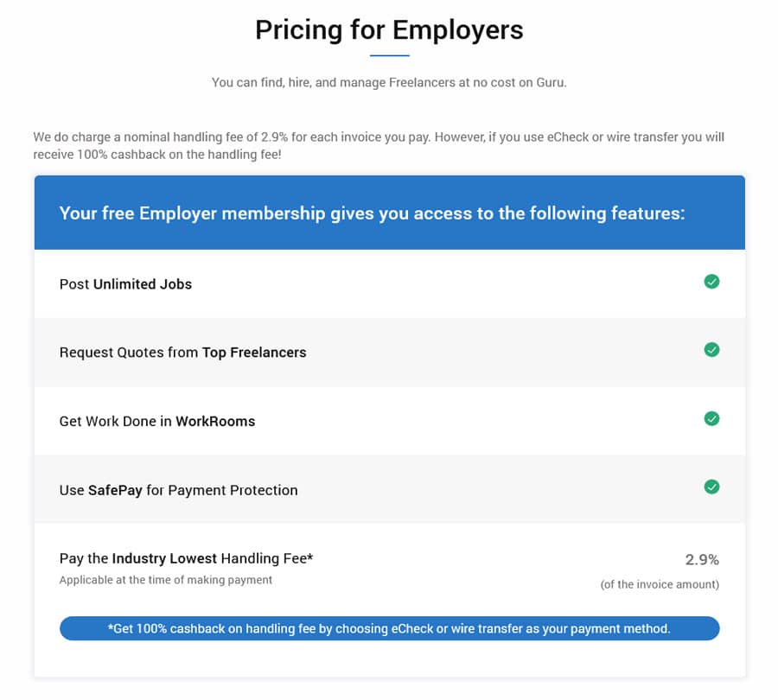
Task: Click the bold 'WorkRooms' word
Action: point(215,421)
